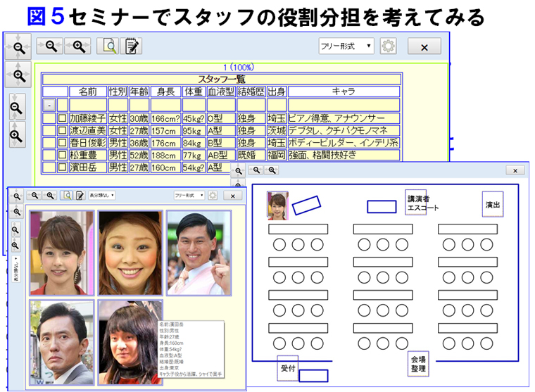The image size is (535, 392).
Task: Click horizontal zoom-out icon in staff list toolbar
Action: coord(50,46)
